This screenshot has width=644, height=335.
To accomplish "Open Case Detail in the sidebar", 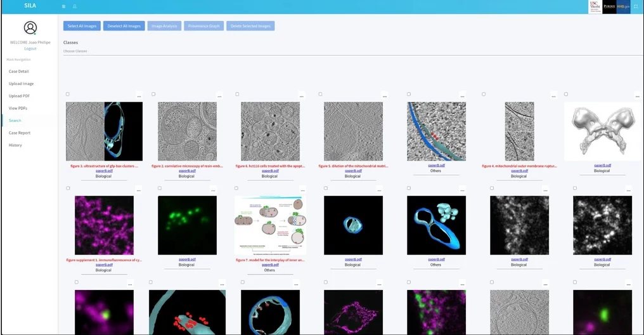I will [x=19, y=72].
